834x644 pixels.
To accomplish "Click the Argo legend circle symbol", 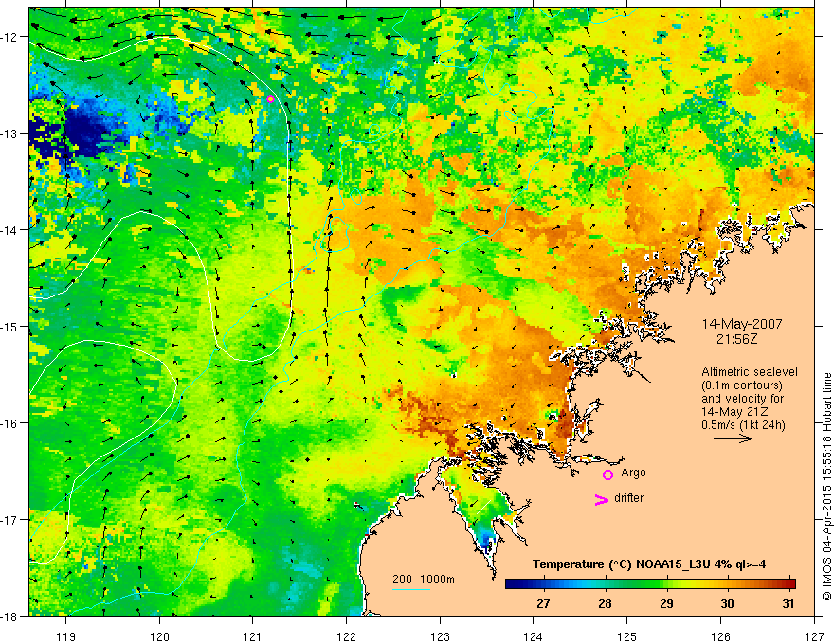I will 607,474.
